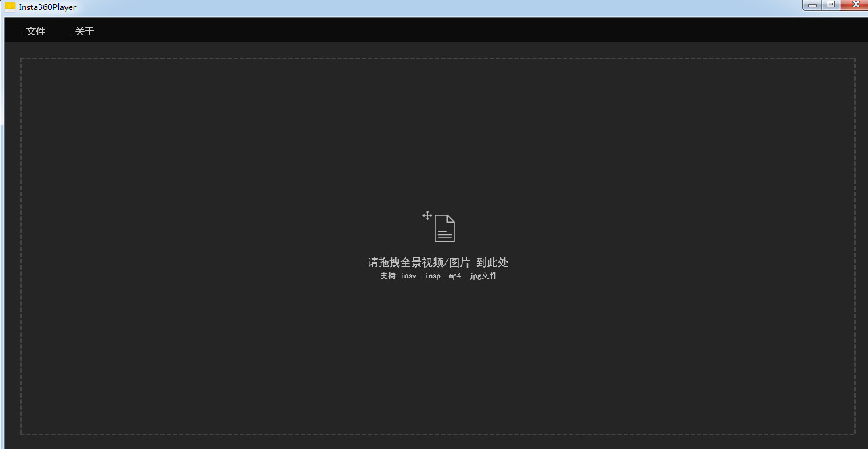Image resolution: width=868 pixels, height=449 pixels.
Task: Maximize the Insta360Player window
Action: point(831,5)
